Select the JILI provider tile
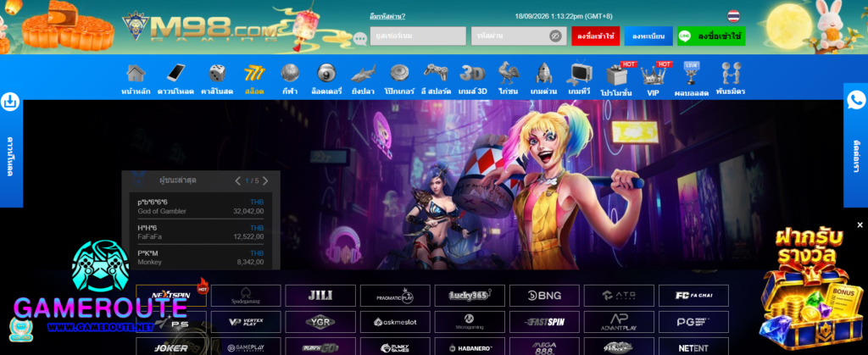The height and width of the screenshot is (355, 868). [320, 296]
